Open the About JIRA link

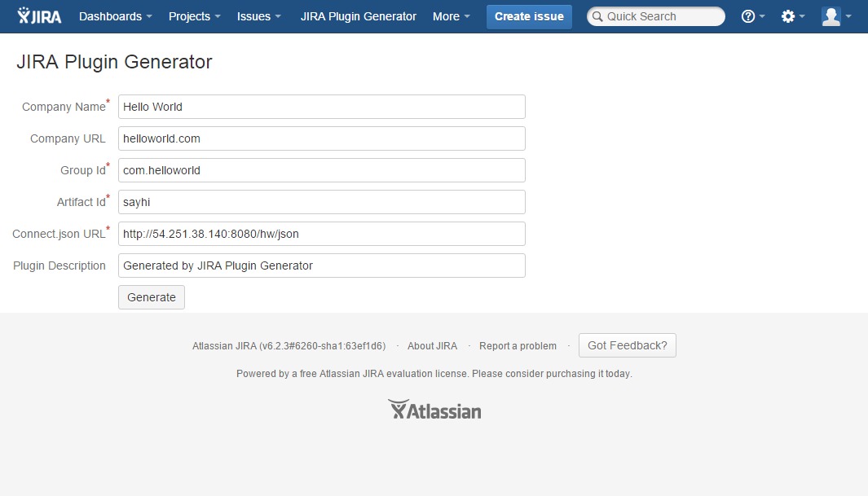(x=432, y=346)
